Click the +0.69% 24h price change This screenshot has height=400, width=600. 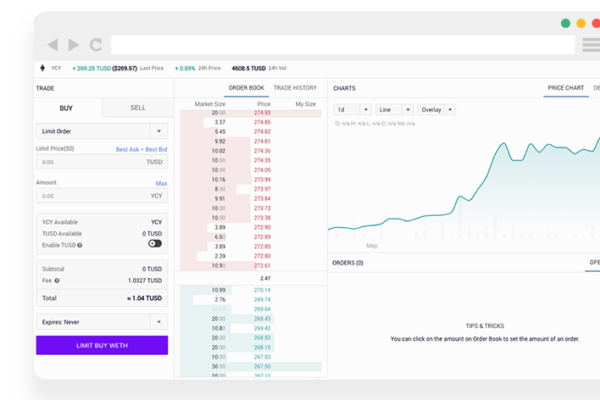point(185,69)
